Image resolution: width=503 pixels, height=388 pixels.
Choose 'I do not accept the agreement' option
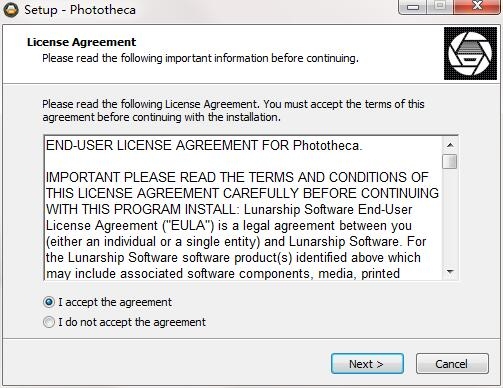pyautogui.click(x=49, y=322)
